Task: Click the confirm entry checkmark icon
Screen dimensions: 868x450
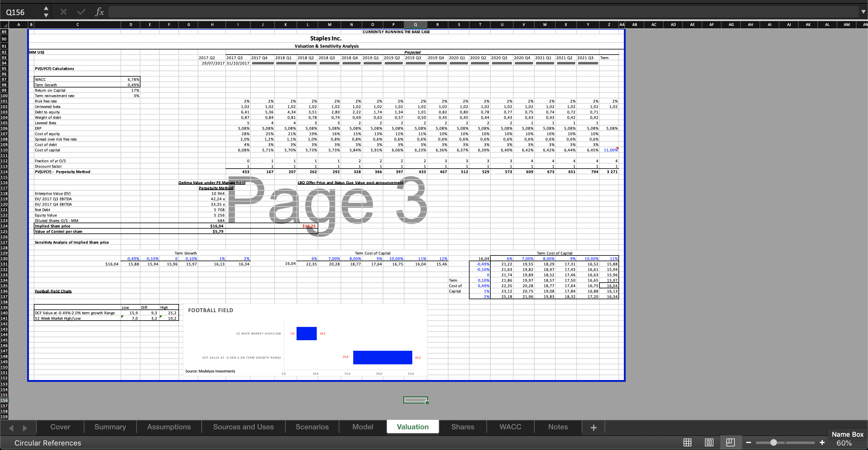Action: click(81, 12)
